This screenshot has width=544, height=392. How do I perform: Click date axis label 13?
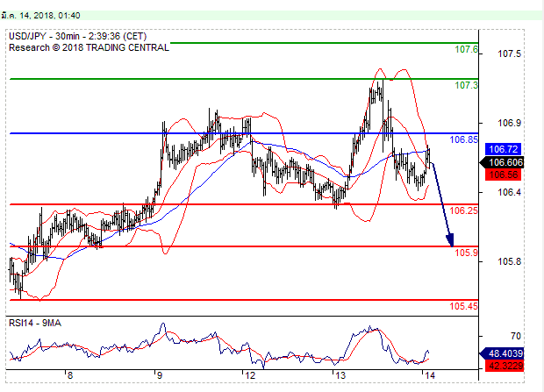click(x=340, y=375)
